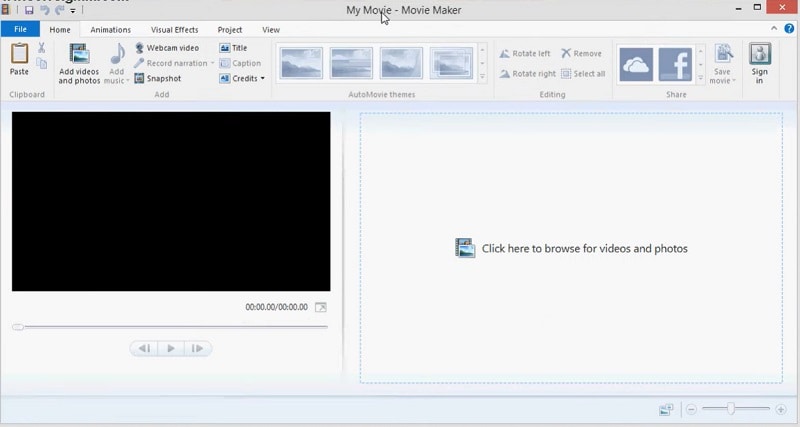
Task: Share movie to Facebook
Action: click(x=675, y=65)
